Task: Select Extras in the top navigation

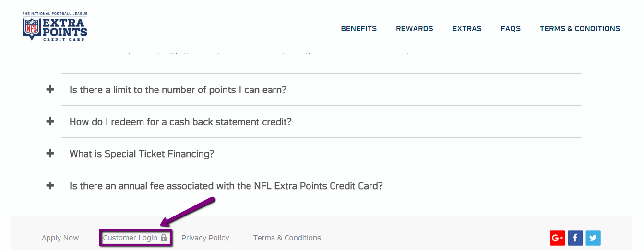Action: click(x=467, y=29)
